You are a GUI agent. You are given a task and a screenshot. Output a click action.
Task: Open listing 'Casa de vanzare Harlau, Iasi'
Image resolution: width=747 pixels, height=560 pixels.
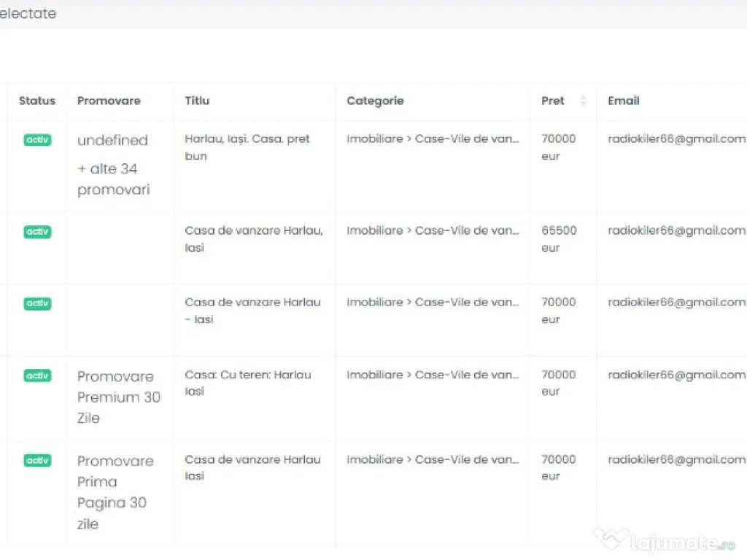pos(254,239)
